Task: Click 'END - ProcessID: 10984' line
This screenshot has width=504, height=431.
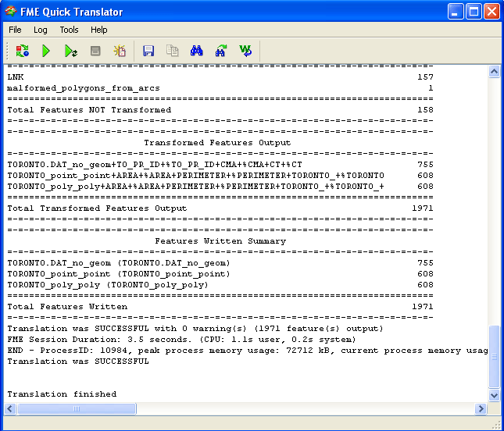Action: [x=248, y=351]
